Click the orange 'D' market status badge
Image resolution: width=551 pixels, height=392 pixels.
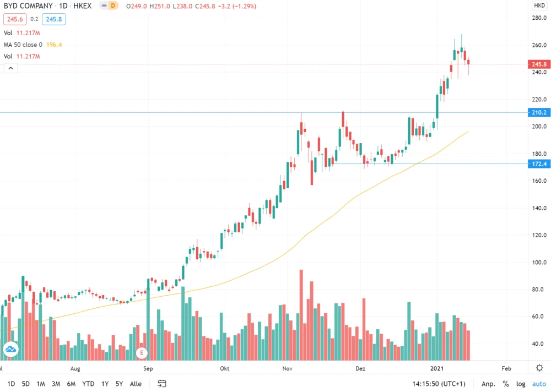pyautogui.click(x=112, y=6)
